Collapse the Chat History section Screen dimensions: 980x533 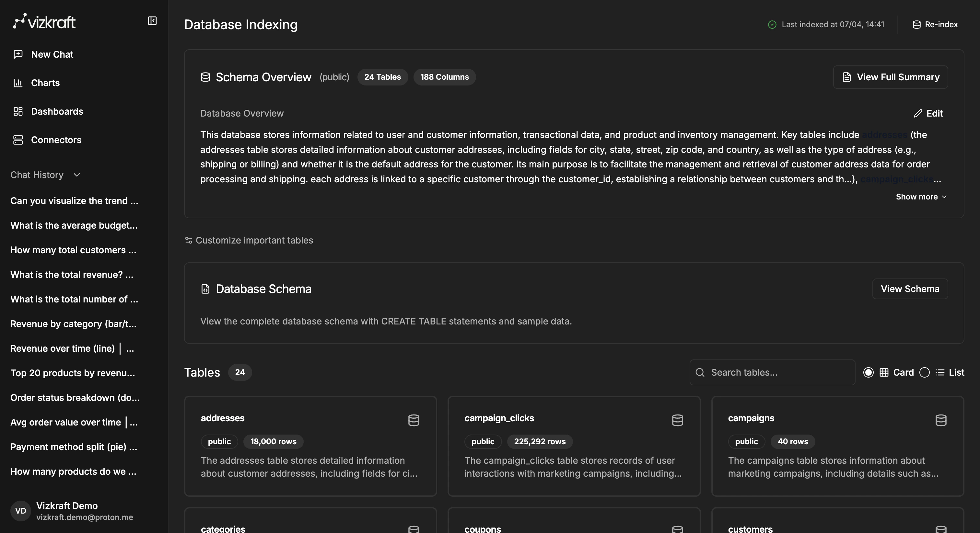click(76, 175)
